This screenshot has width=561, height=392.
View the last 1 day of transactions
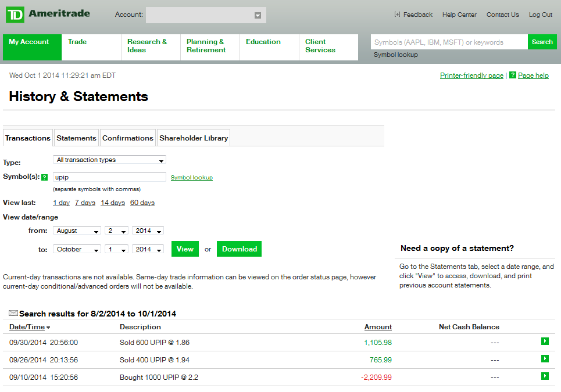(61, 203)
